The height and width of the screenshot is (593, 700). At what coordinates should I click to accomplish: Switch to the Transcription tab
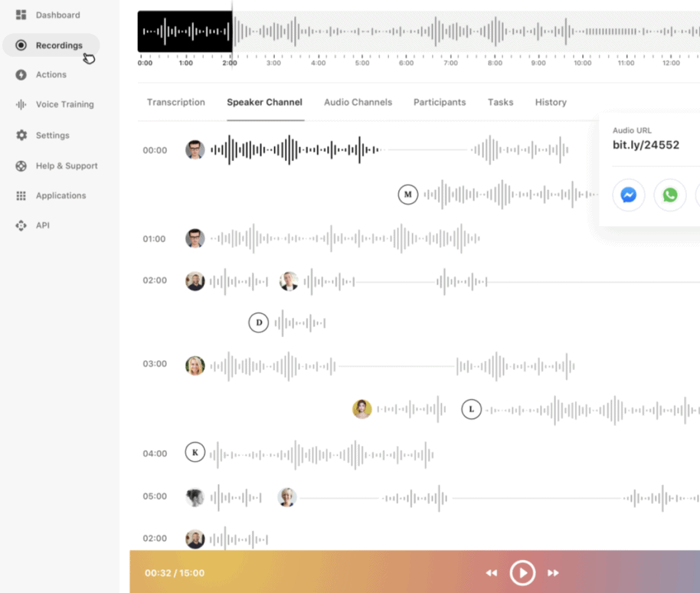click(x=176, y=103)
